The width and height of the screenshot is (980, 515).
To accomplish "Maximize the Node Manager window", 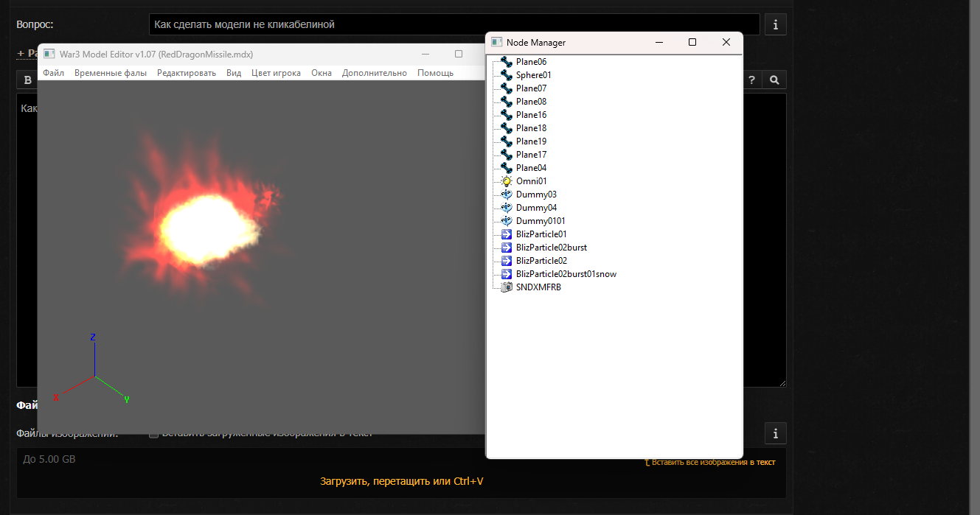I will 692,43.
